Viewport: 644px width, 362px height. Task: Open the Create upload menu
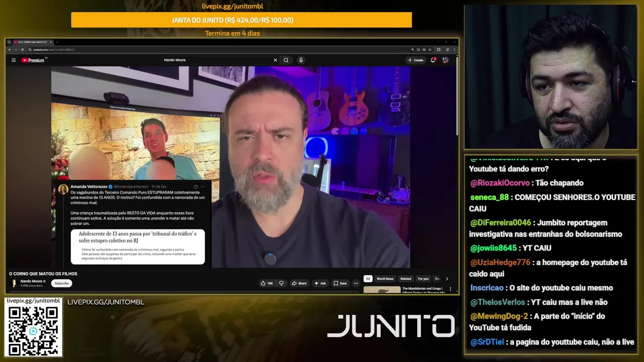(416, 60)
